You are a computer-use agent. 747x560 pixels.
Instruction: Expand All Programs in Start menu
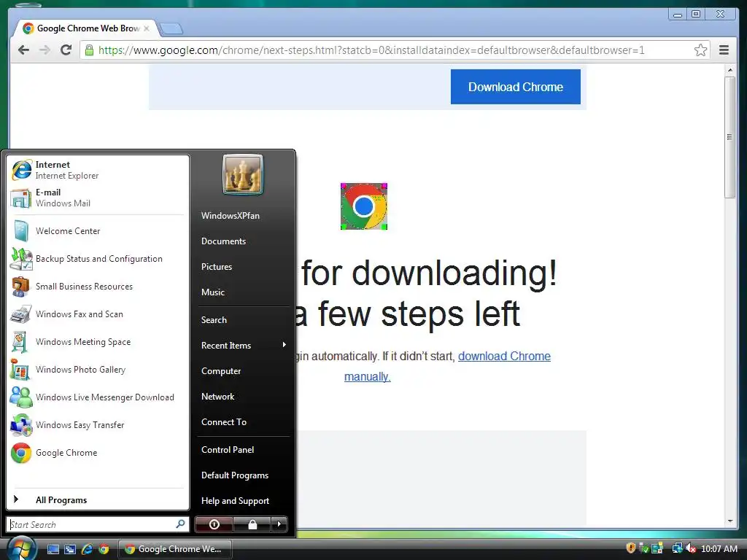click(x=98, y=500)
